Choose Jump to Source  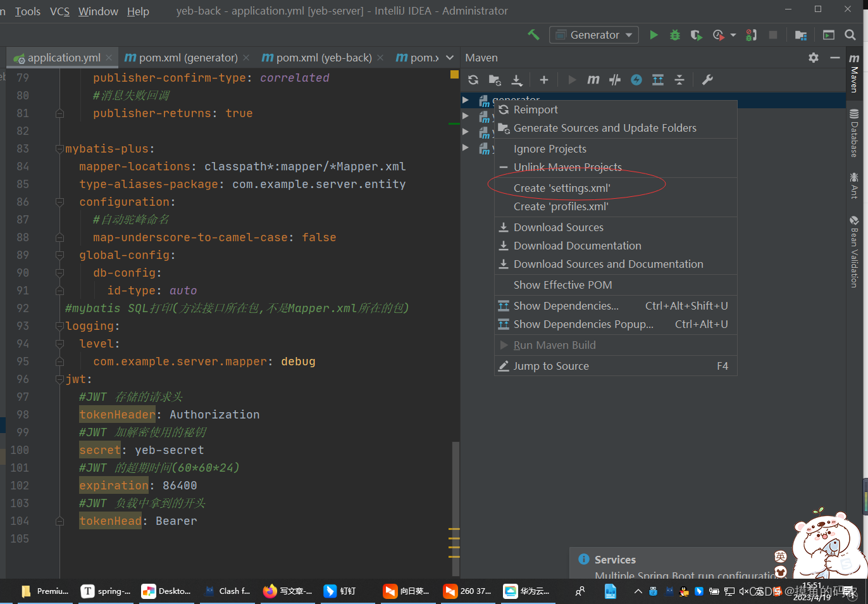point(616,366)
